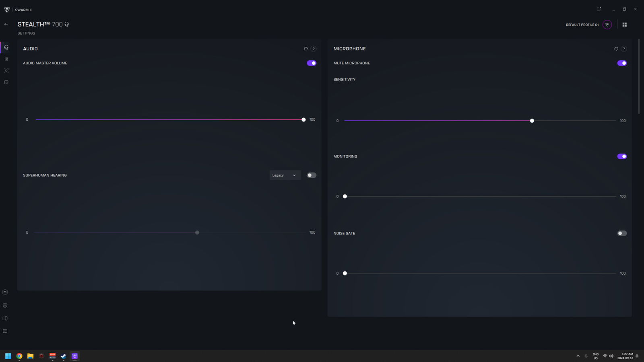Open the feedback chat icon in sidebar

coord(5,331)
